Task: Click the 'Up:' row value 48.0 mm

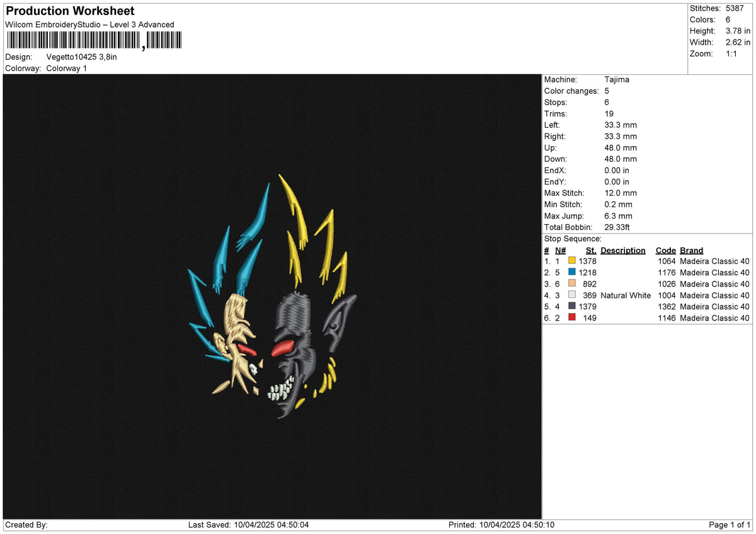Action: pyautogui.click(x=621, y=147)
